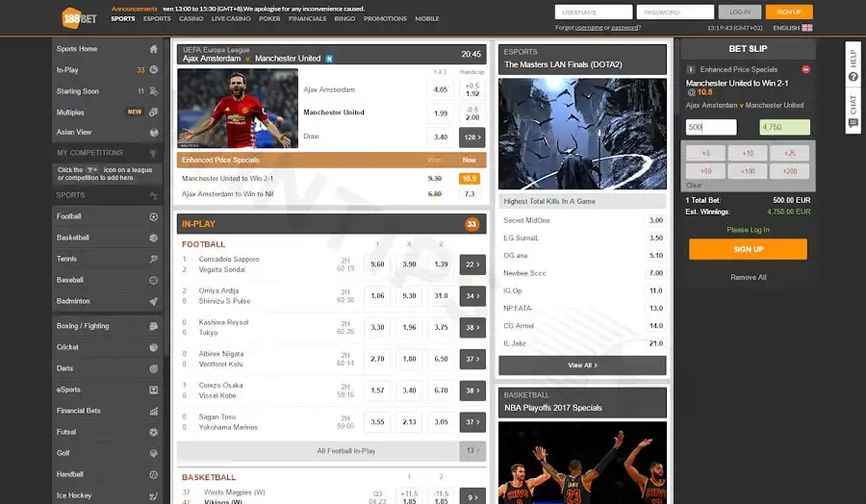
Task: Add +100 quick stake amount
Action: [748, 170]
